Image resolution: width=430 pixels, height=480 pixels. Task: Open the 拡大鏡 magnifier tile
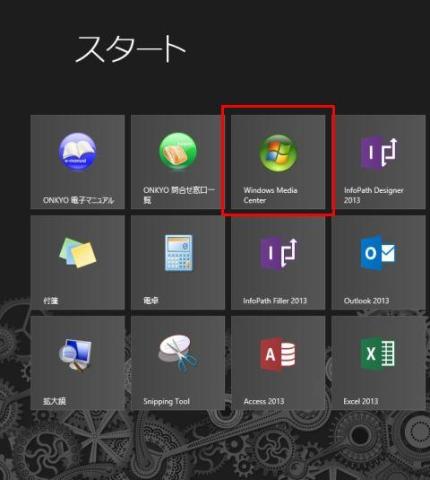click(78, 363)
